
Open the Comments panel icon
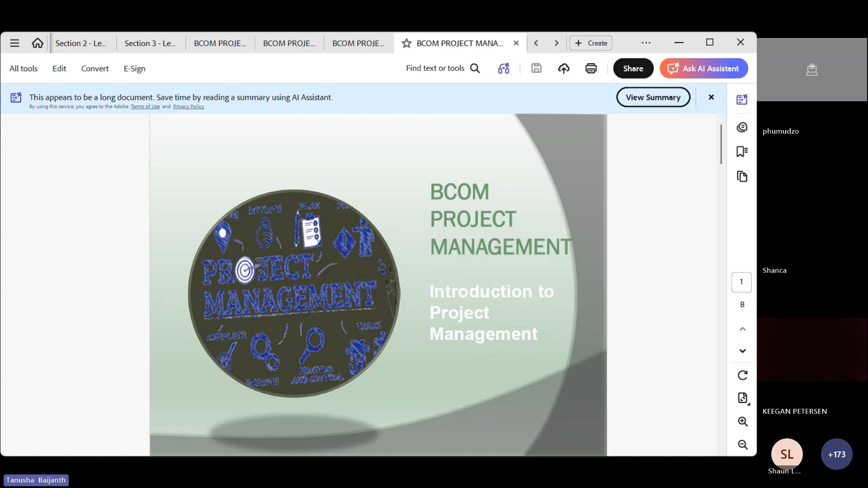pyautogui.click(x=742, y=127)
